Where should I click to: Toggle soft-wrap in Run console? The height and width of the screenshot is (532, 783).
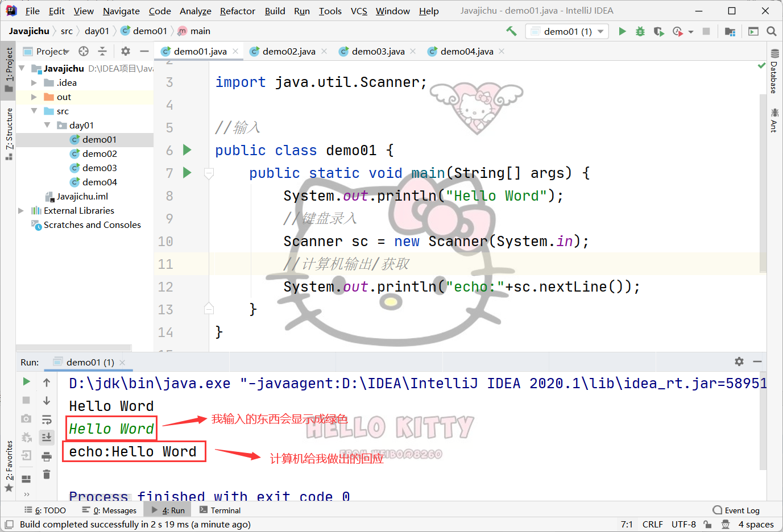tap(47, 419)
